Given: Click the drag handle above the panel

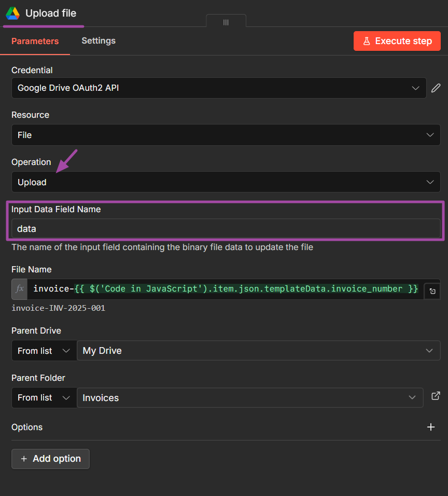Looking at the screenshot, I should click(x=226, y=22).
